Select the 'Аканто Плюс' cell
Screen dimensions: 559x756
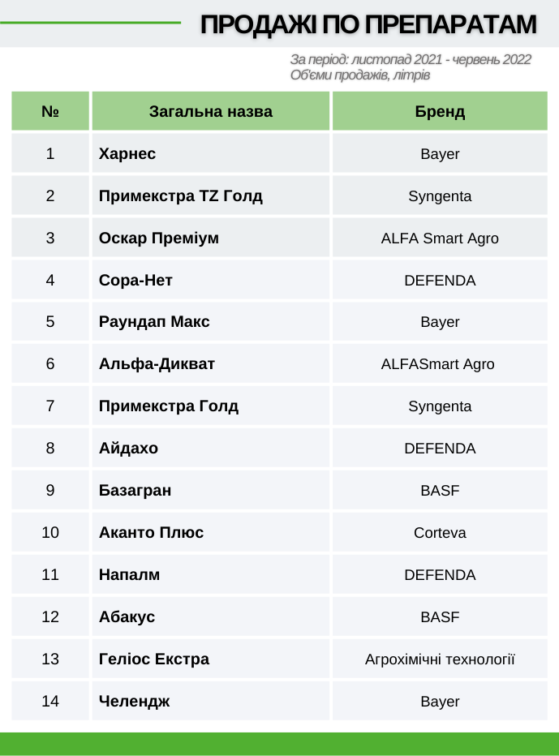pyautogui.click(x=211, y=532)
